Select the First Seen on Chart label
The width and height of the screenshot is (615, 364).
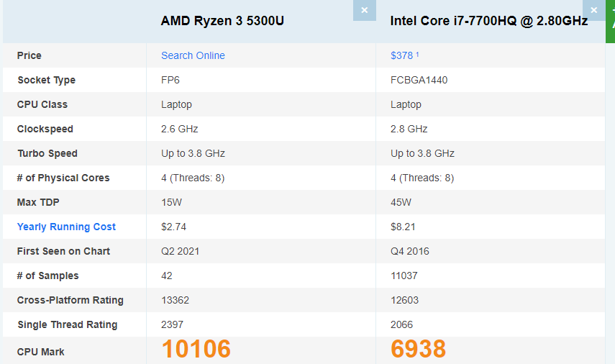tap(63, 252)
